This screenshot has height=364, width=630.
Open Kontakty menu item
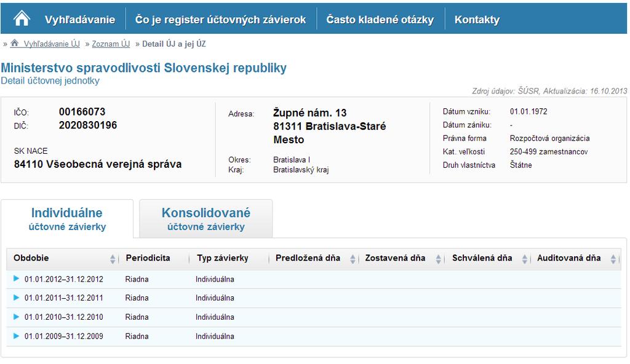[477, 19]
